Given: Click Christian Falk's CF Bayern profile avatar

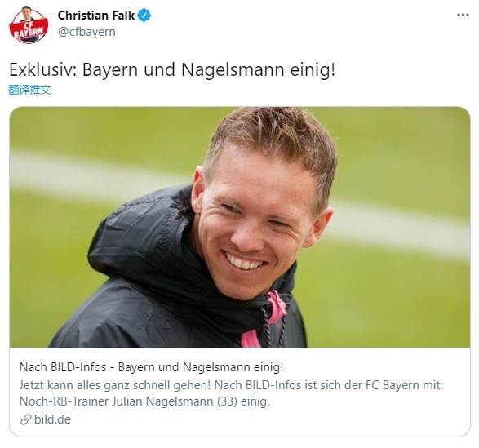Looking at the screenshot, I should [29, 24].
